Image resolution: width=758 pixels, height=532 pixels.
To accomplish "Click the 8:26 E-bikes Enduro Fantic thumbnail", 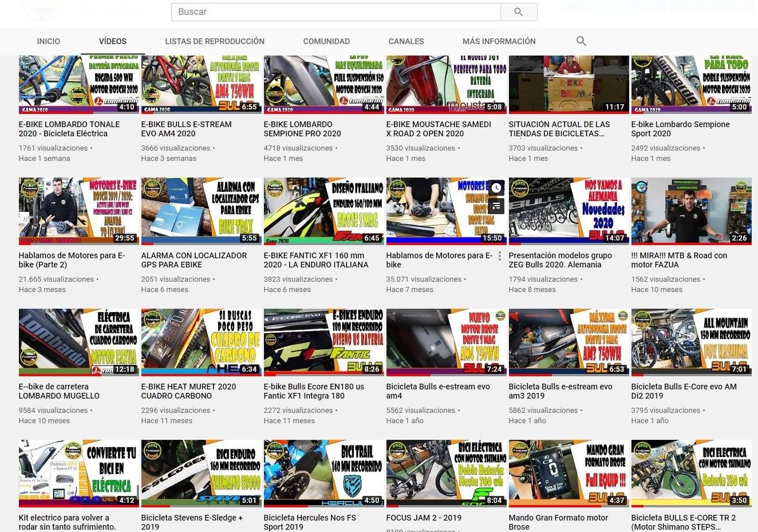I will click(x=324, y=342).
